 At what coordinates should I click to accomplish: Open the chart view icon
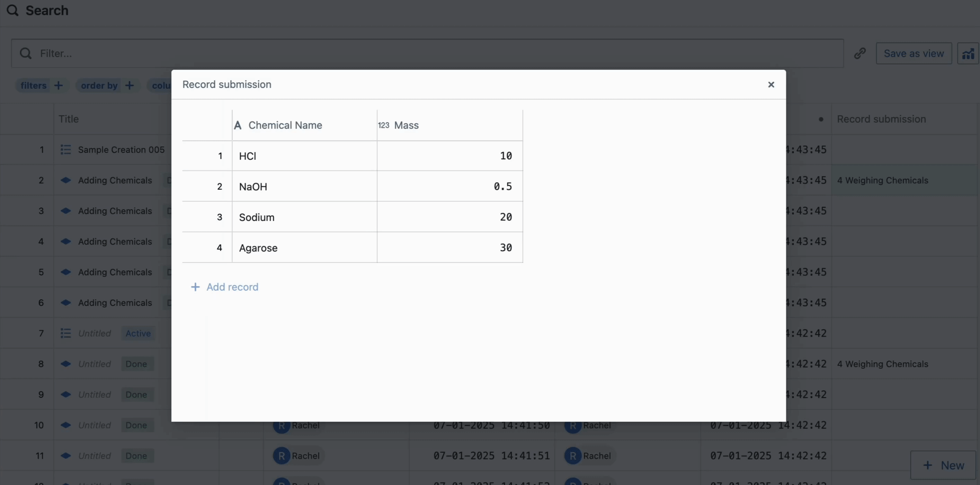coord(968,53)
